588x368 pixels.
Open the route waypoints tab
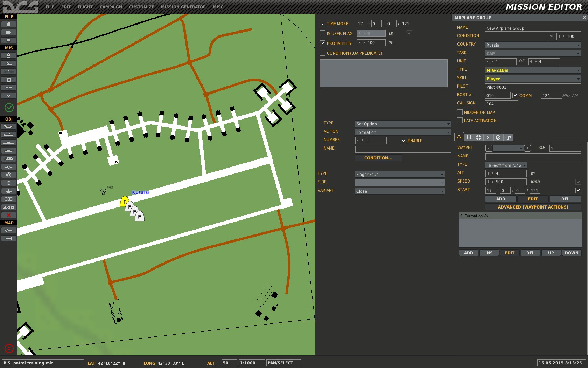pos(459,137)
